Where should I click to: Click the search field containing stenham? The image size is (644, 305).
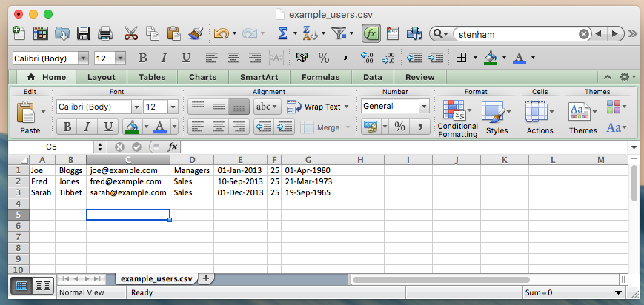tap(514, 33)
